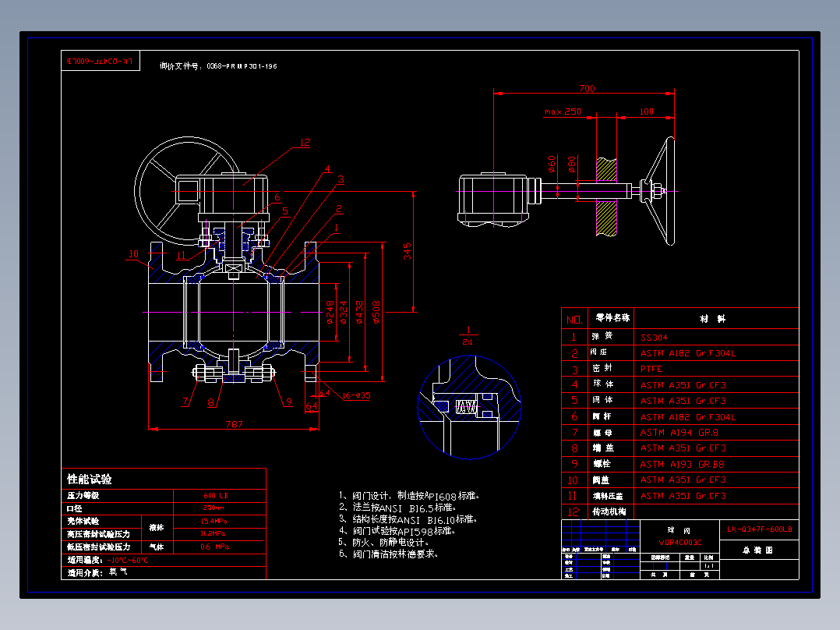This screenshot has width=840, height=630.
Task: Select note 1 mentioning API608 standard
Action: pos(409,496)
